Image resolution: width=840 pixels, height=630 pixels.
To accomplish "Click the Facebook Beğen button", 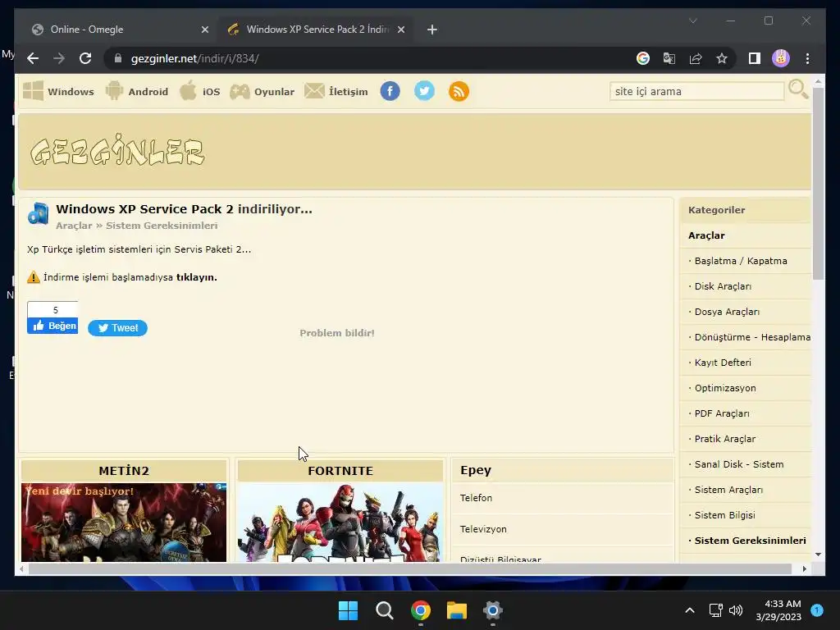I will 52,326.
